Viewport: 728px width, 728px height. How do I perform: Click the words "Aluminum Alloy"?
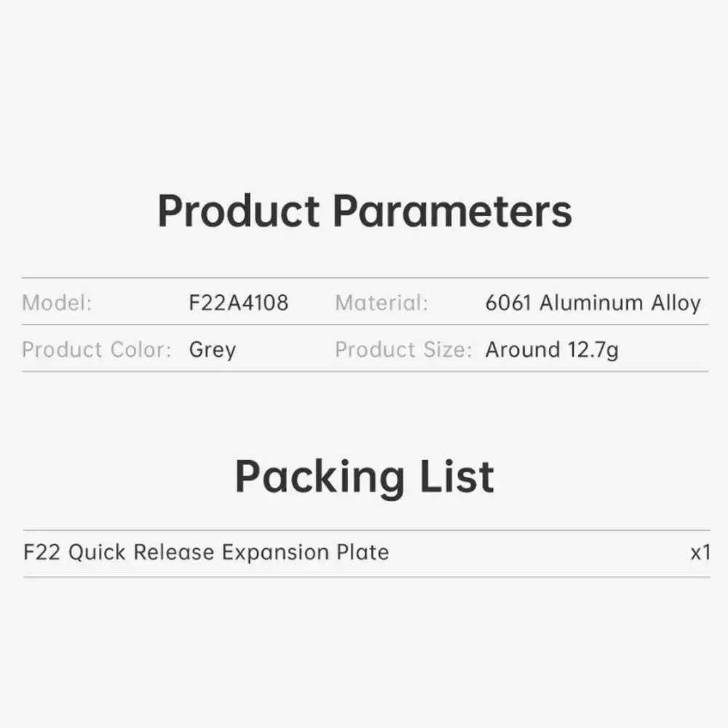pos(620,303)
